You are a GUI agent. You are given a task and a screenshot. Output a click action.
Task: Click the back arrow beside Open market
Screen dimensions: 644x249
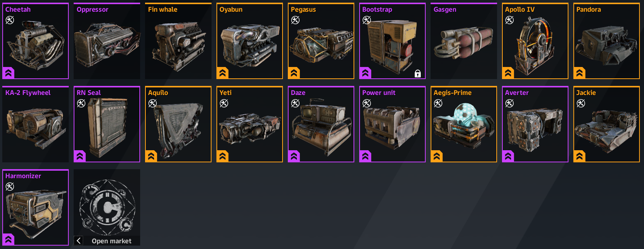(x=79, y=241)
